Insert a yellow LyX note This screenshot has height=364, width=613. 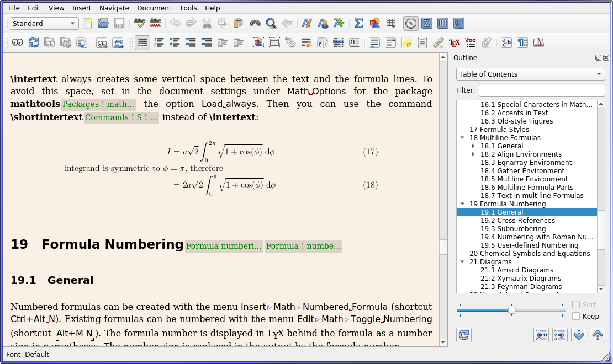pos(406,42)
